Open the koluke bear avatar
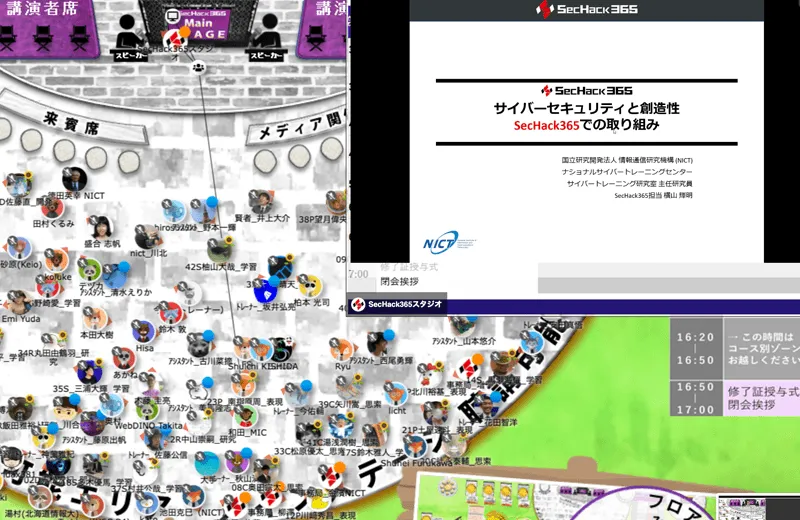800x520 pixels. (x=57, y=260)
